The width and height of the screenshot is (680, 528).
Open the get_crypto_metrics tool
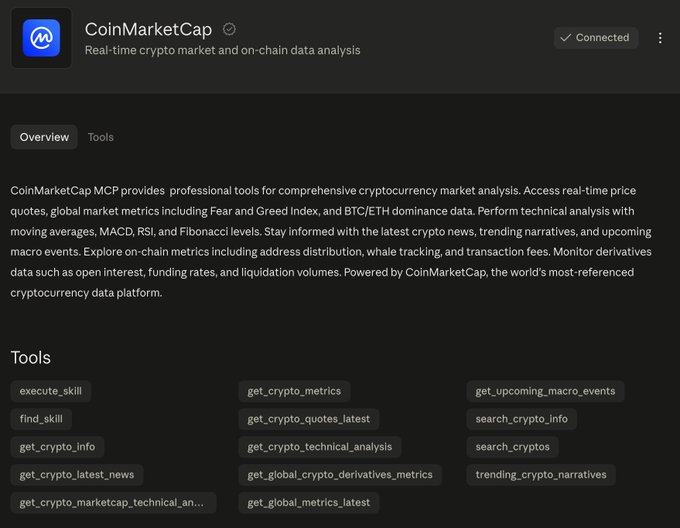tap(294, 391)
